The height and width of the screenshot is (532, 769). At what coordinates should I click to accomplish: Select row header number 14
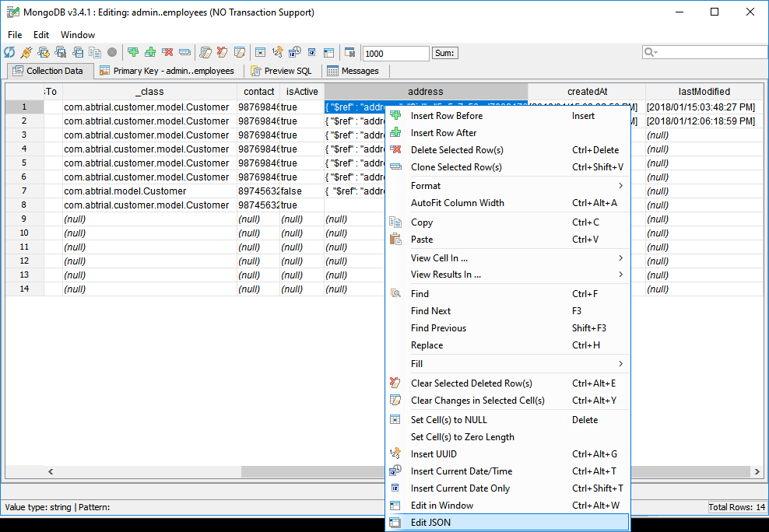[x=25, y=289]
